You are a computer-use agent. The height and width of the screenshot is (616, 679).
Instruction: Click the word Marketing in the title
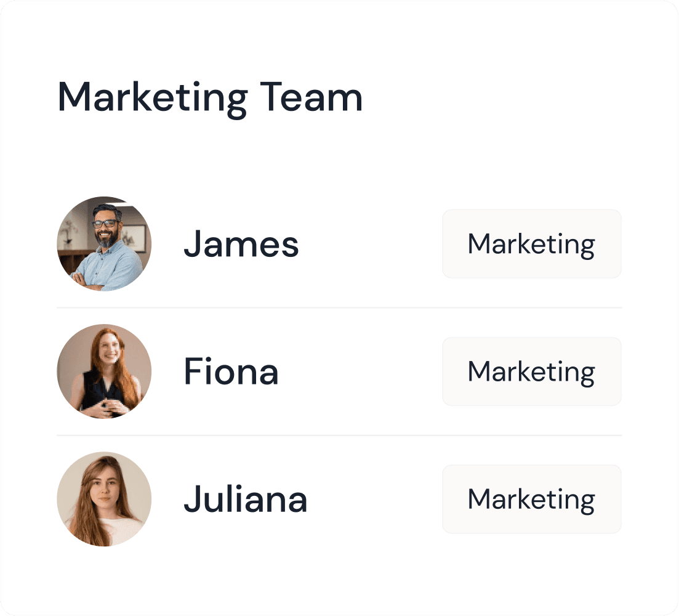[153, 100]
